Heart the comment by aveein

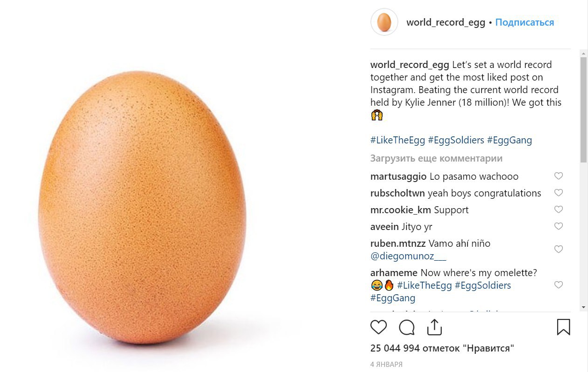(558, 226)
